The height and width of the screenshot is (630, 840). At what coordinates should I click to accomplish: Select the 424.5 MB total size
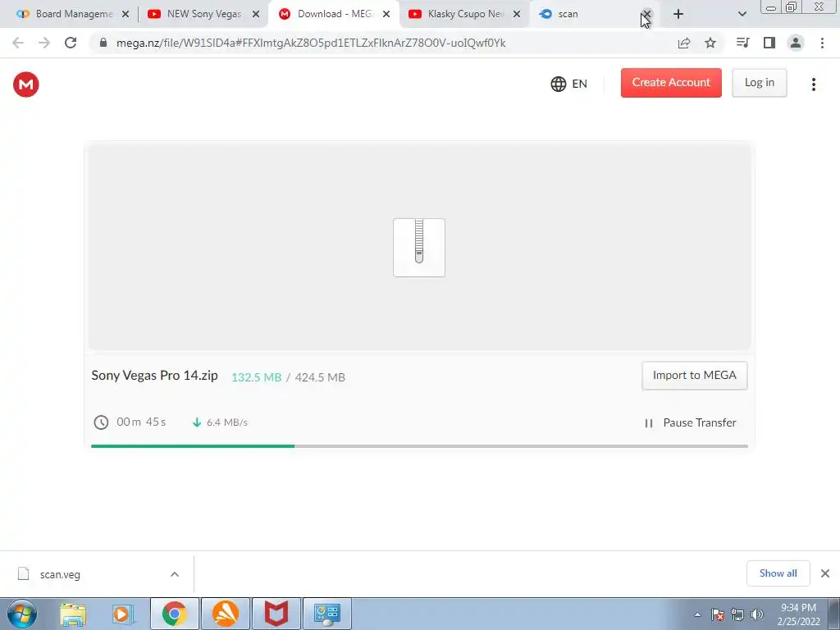pyautogui.click(x=320, y=377)
